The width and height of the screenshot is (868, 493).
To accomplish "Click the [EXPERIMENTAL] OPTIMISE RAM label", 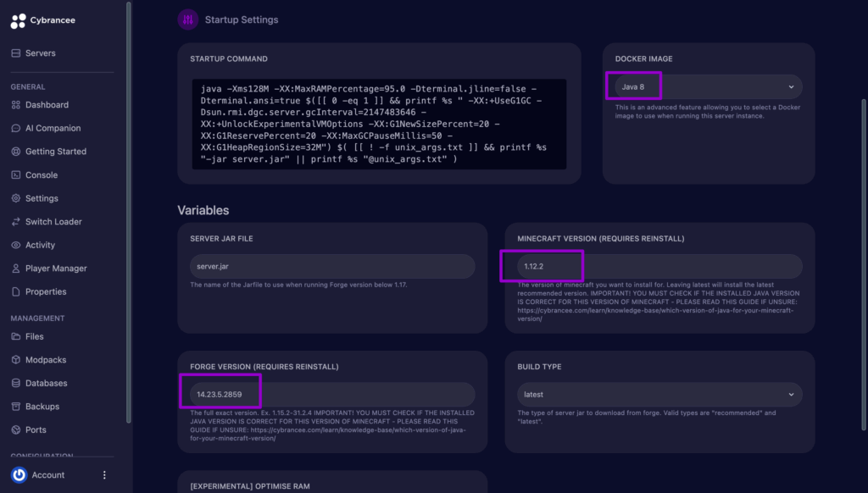I will (x=250, y=486).
